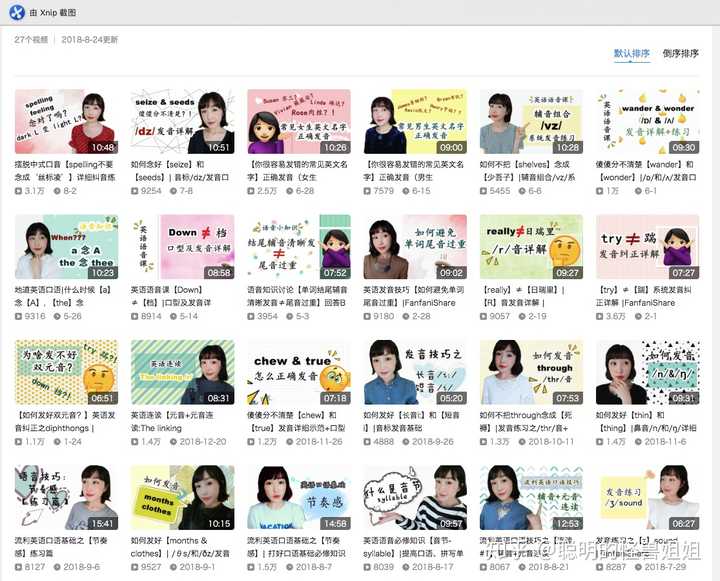Click the play count icon beside 8127
The image size is (720, 581).
(x=18, y=567)
